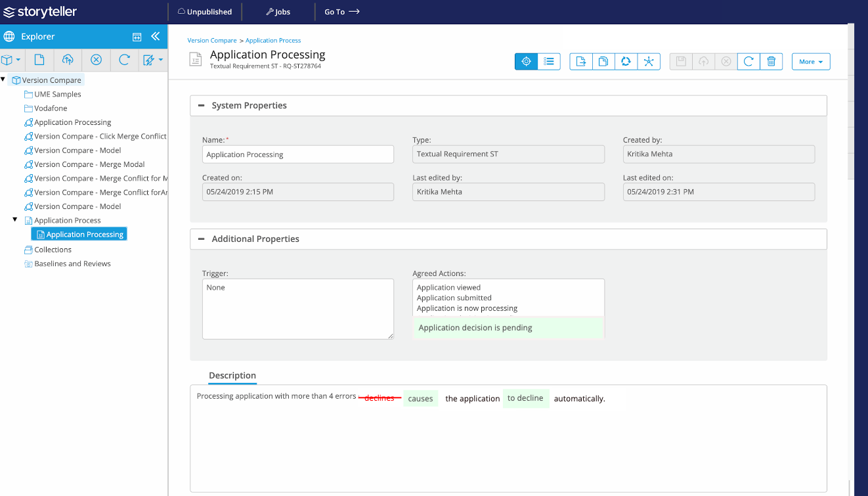This screenshot has height=496, width=868.
Task: Open the UME Samples folder
Action: pyautogui.click(x=53, y=94)
